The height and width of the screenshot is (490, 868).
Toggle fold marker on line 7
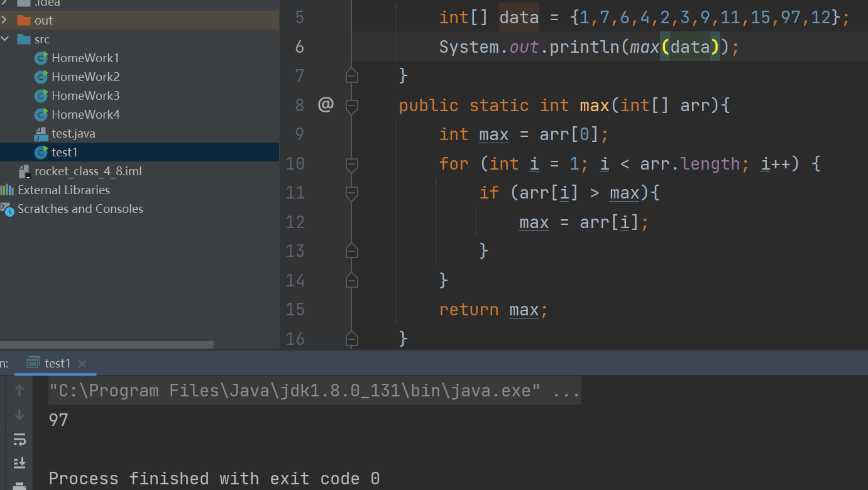coord(352,75)
